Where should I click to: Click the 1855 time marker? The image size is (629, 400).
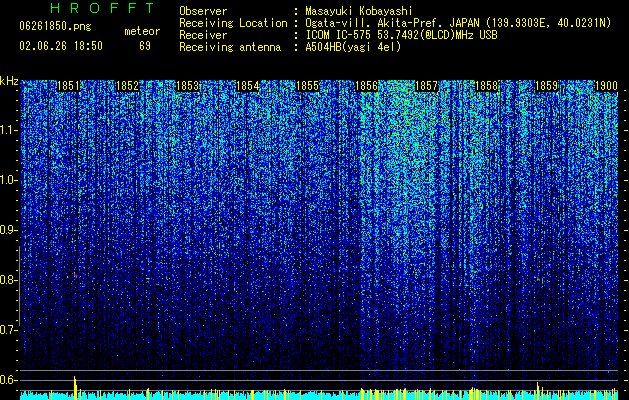[x=307, y=86]
